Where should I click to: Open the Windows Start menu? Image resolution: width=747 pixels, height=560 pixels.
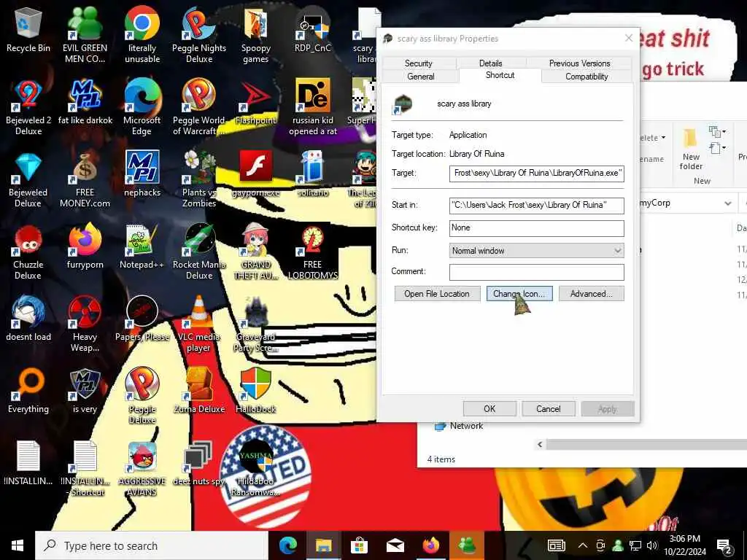[x=18, y=545]
